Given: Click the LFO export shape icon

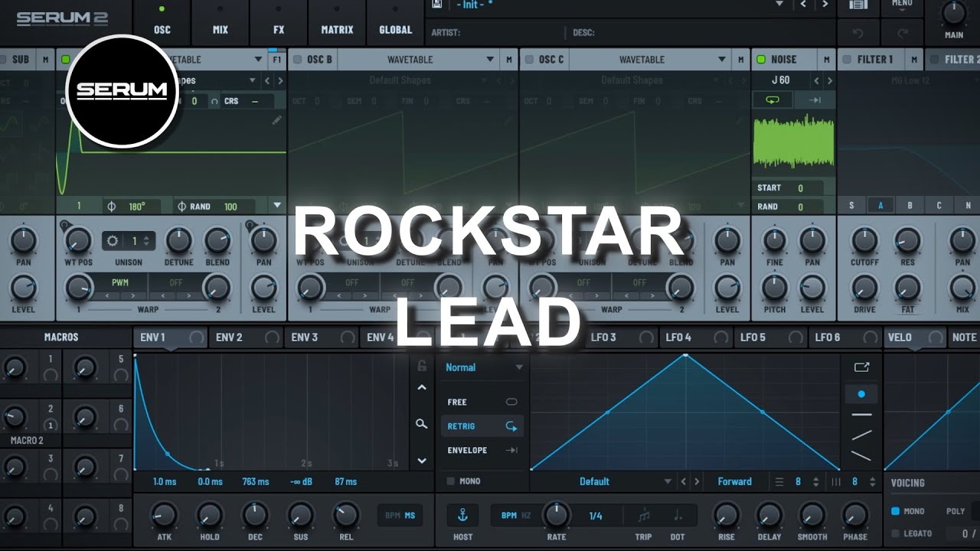Looking at the screenshot, I should tap(861, 367).
